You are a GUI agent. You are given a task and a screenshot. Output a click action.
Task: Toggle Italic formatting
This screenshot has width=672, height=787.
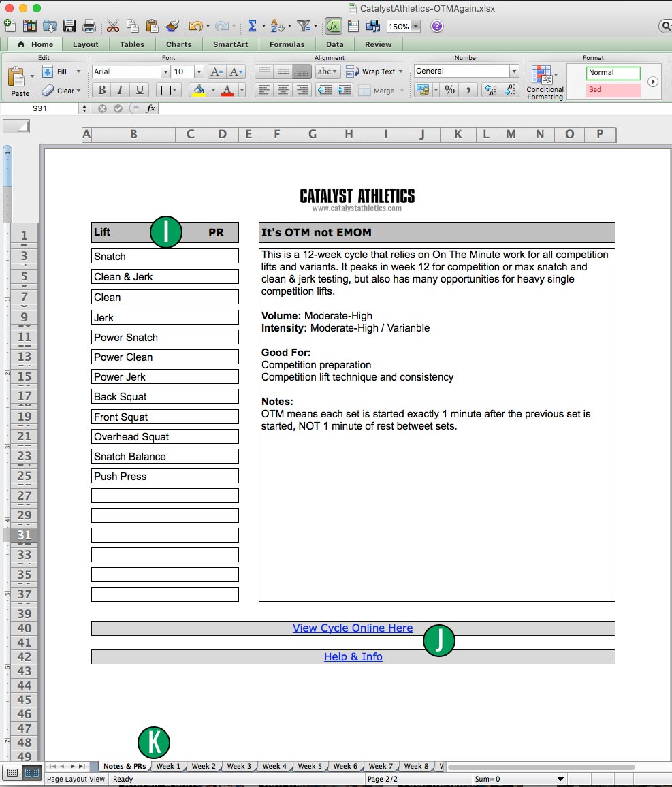pyautogui.click(x=120, y=91)
